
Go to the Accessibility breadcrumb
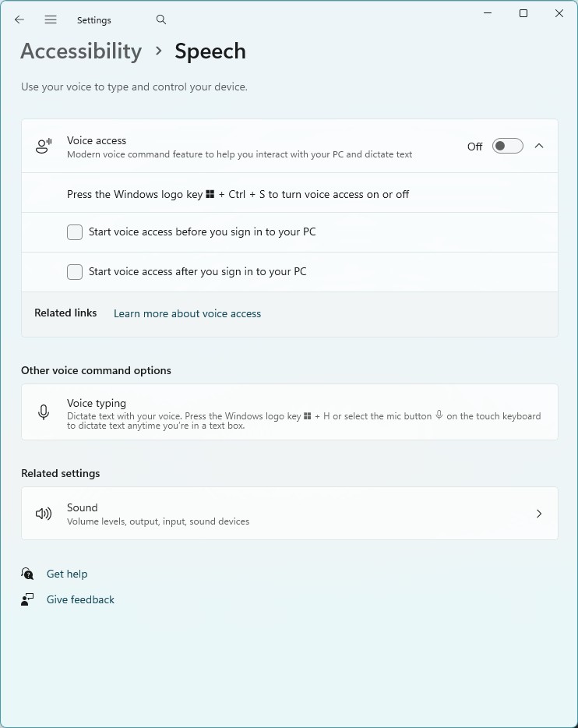[81, 51]
